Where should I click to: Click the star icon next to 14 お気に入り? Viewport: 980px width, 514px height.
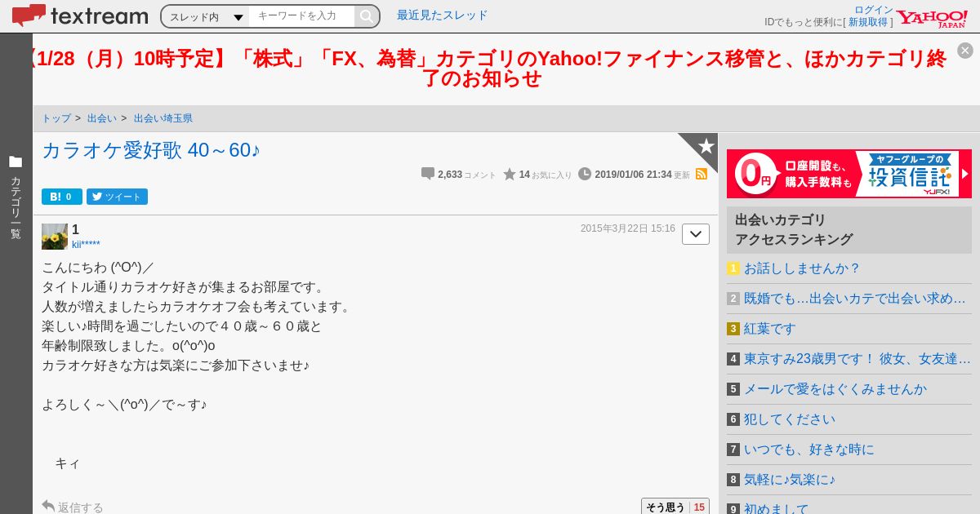(x=510, y=174)
